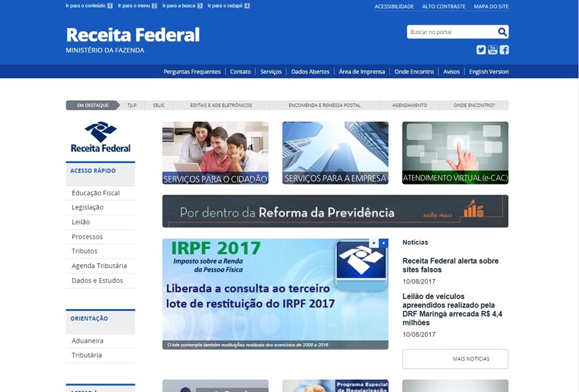The height and width of the screenshot is (392, 579).
Task: Switch to the first carousel slide dot
Action: coord(373,244)
